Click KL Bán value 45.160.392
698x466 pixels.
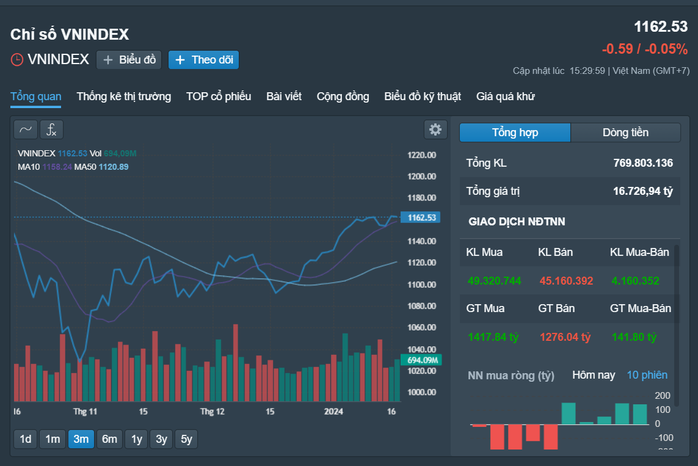(x=566, y=281)
